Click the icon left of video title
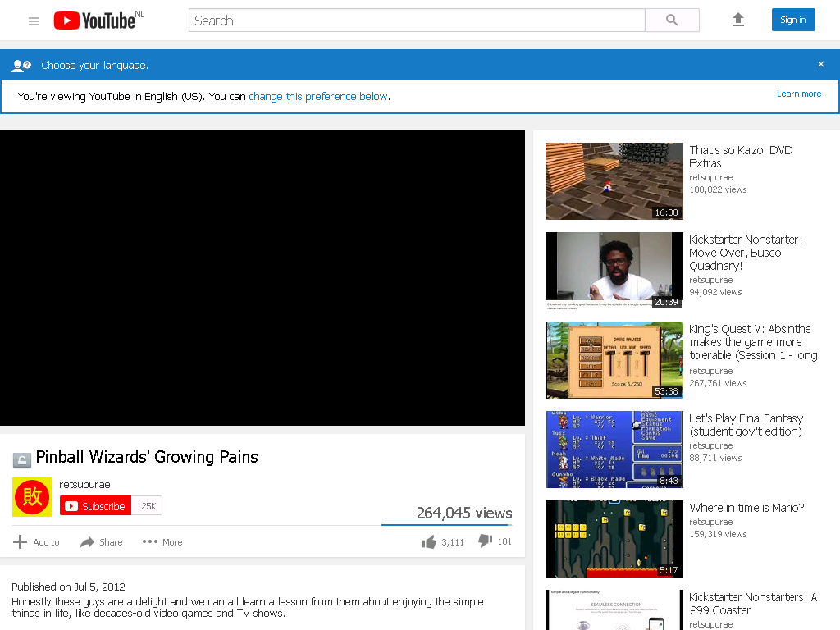Image resolution: width=840 pixels, height=630 pixels. click(22, 459)
